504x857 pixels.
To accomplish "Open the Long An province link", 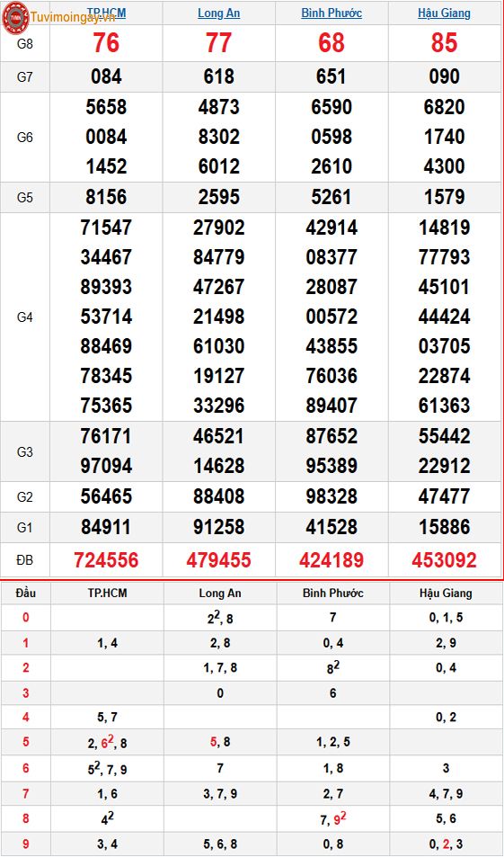I will point(218,13).
